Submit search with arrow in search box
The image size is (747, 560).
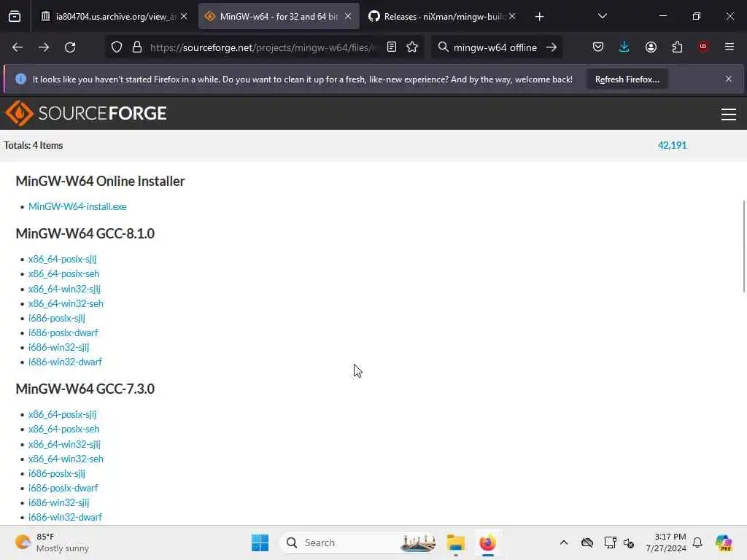pyautogui.click(x=551, y=47)
